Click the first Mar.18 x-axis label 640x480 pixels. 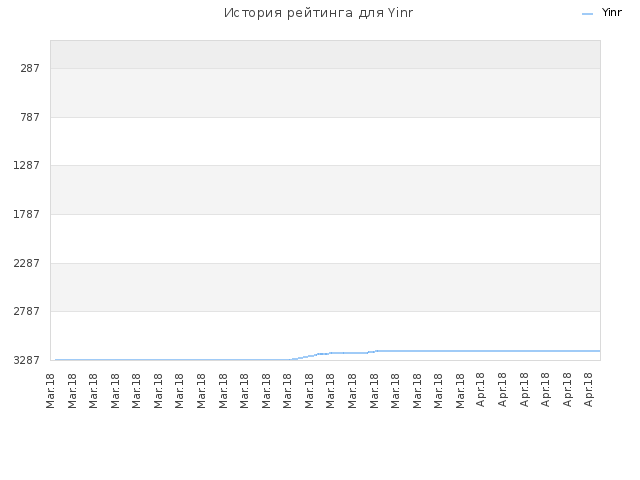click(x=50, y=391)
